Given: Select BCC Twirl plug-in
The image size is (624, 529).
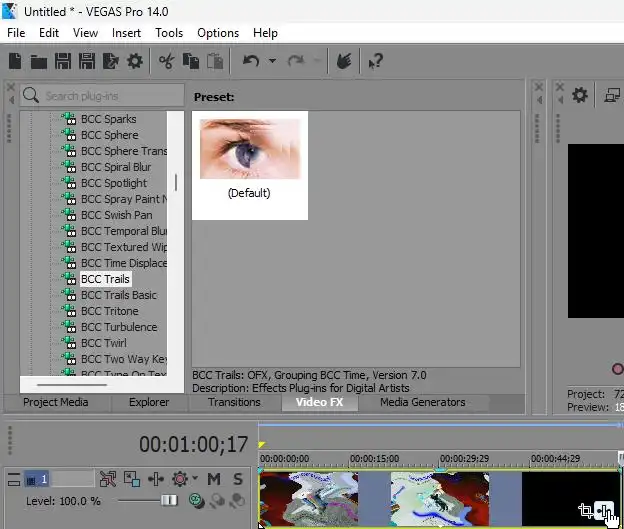Looking at the screenshot, I should [x=103, y=343].
